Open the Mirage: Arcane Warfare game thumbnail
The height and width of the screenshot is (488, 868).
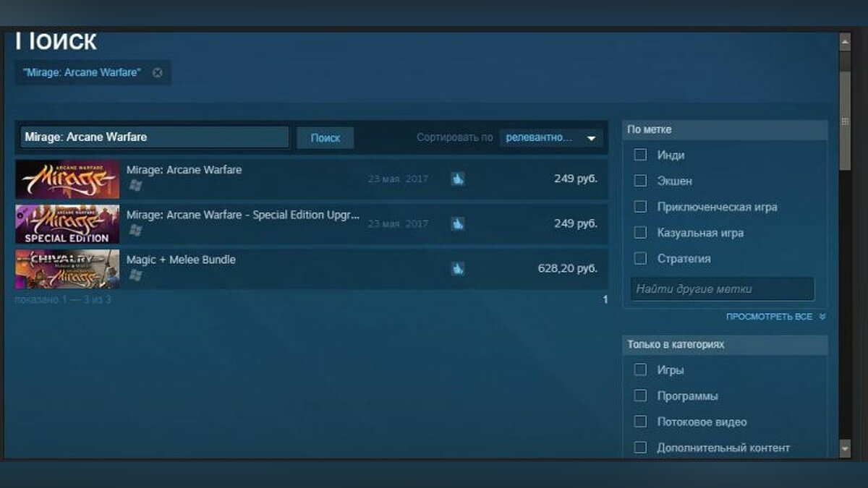coord(67,179)
